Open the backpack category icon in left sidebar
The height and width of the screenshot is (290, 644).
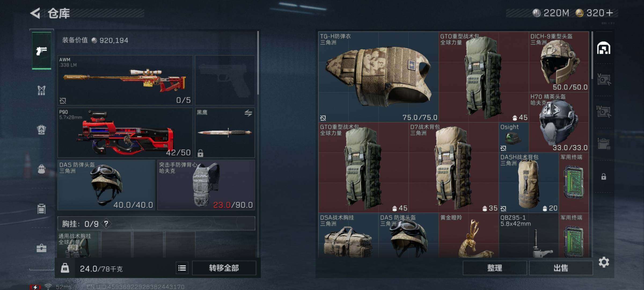(41, 169)
